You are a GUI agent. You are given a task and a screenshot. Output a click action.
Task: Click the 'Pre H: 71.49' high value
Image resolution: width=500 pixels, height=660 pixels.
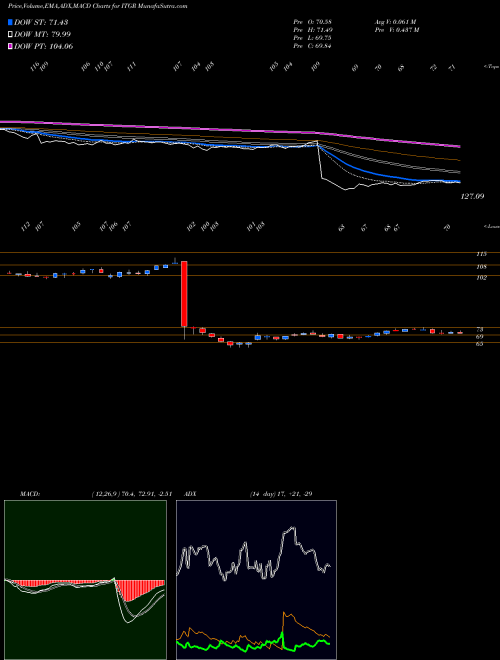click(x=313, y=30)
